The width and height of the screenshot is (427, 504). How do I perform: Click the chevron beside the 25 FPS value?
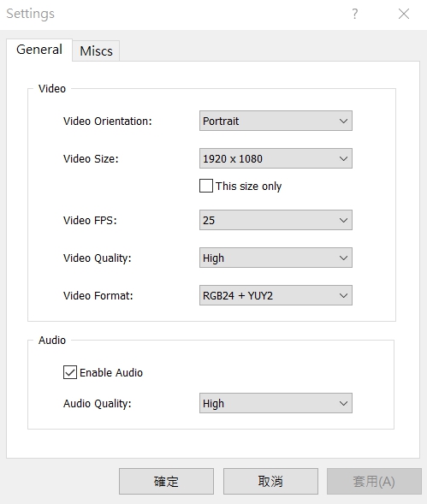(x=343, y=221)
